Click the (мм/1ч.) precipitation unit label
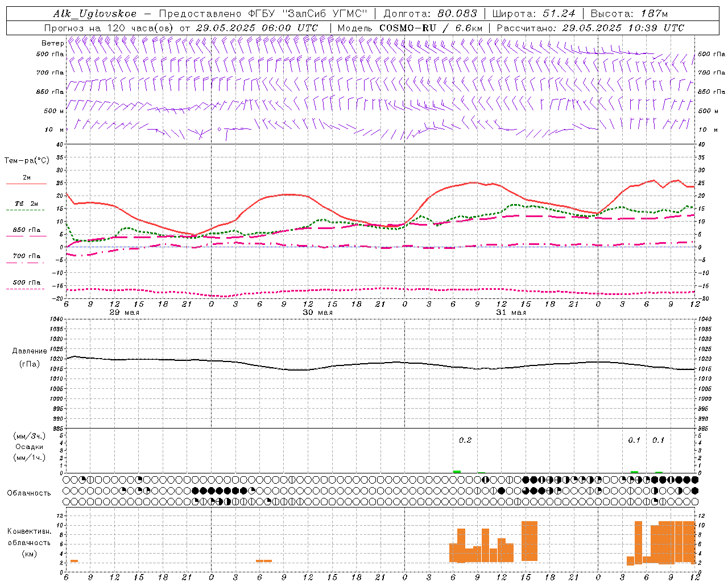 [x=30, y=458]
